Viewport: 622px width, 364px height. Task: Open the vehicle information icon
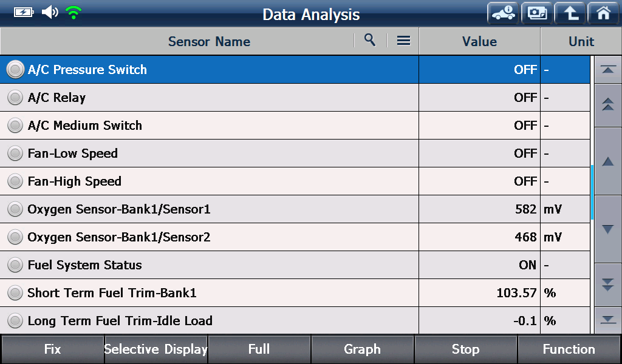[x=503, y=13]
